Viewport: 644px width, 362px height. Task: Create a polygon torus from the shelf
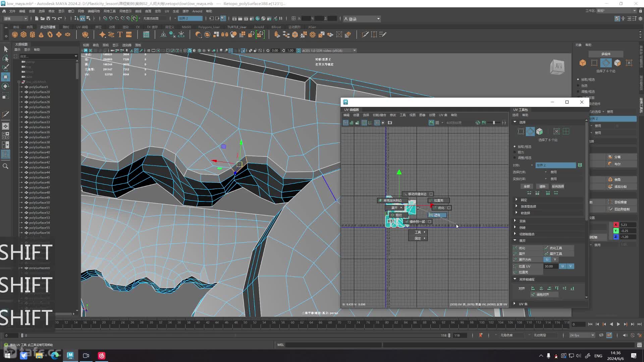50,35
